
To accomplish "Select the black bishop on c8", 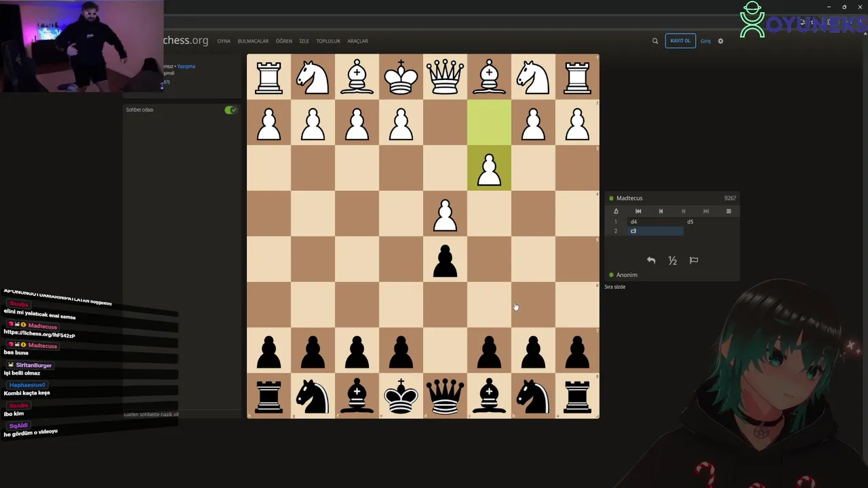I will pos(489,394).
